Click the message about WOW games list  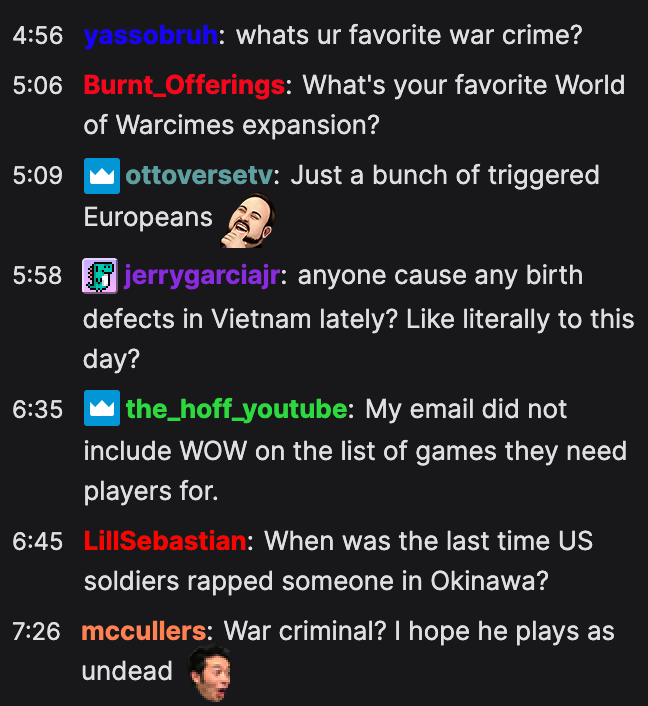(x=355, y=450)
